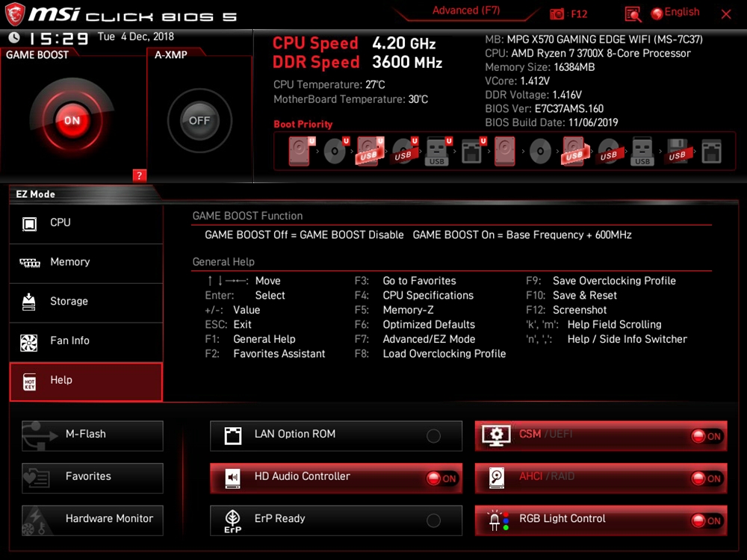747x560 pixels.
Task: Select the legacy USB key boot icon
Action: pyautogui.click(x=642, y=151)
